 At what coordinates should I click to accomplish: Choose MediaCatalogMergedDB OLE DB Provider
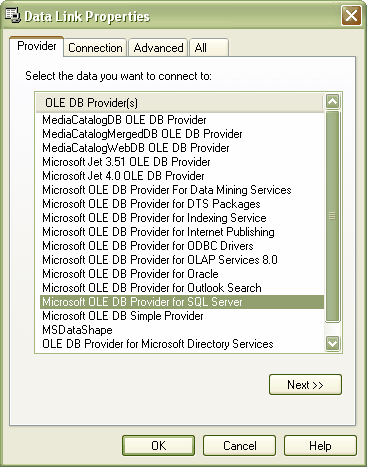pyautogui.click(x=182, y=134)
